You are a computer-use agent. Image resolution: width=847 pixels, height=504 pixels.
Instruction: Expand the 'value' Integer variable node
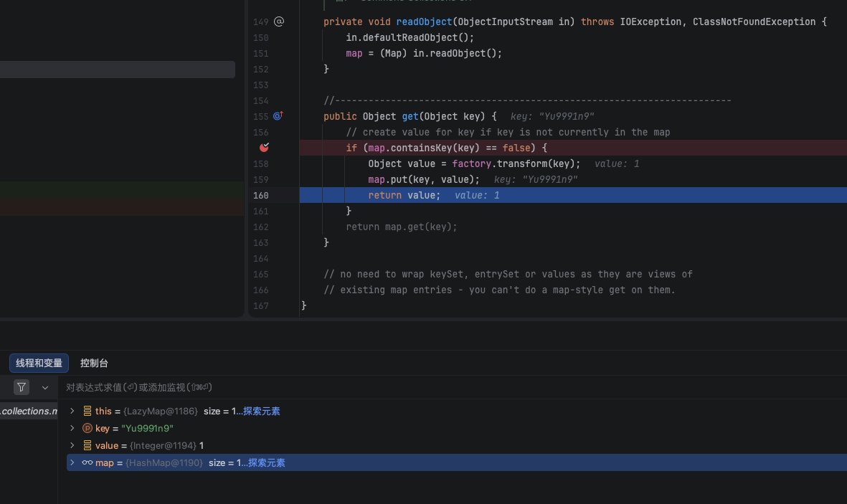72,446
